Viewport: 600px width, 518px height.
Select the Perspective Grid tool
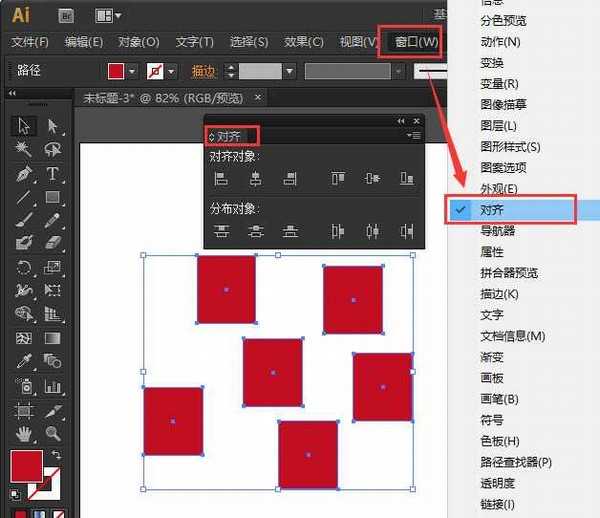52,314
